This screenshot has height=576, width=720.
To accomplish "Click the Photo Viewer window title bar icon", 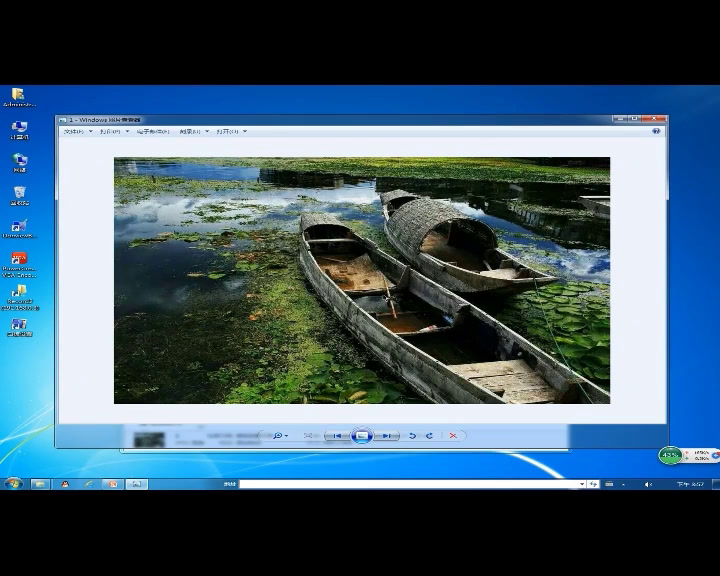I will pos(63,120).
